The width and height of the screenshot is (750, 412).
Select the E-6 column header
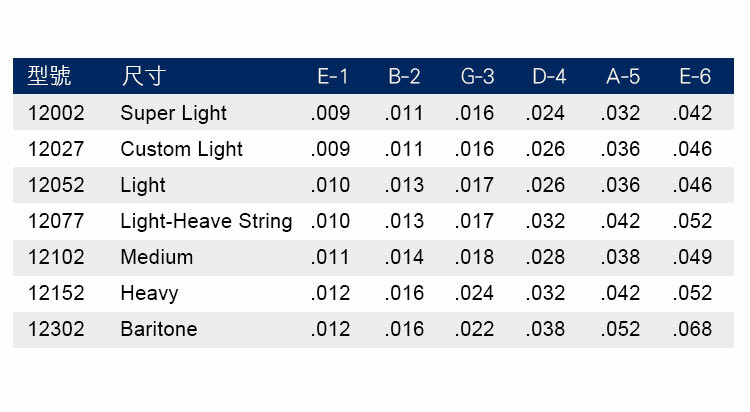point(694,77)
